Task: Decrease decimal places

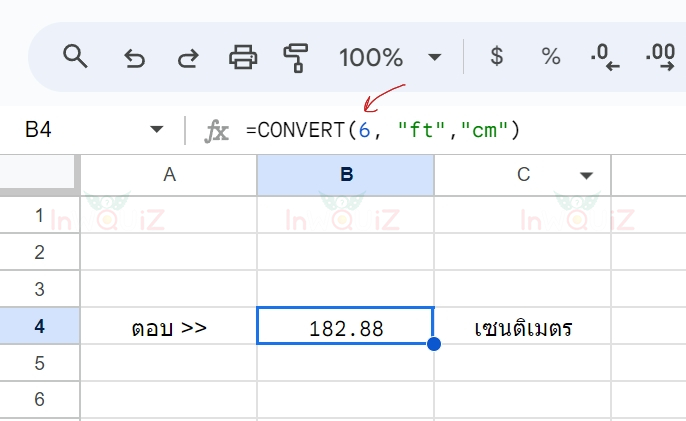Action: point(605,57)
